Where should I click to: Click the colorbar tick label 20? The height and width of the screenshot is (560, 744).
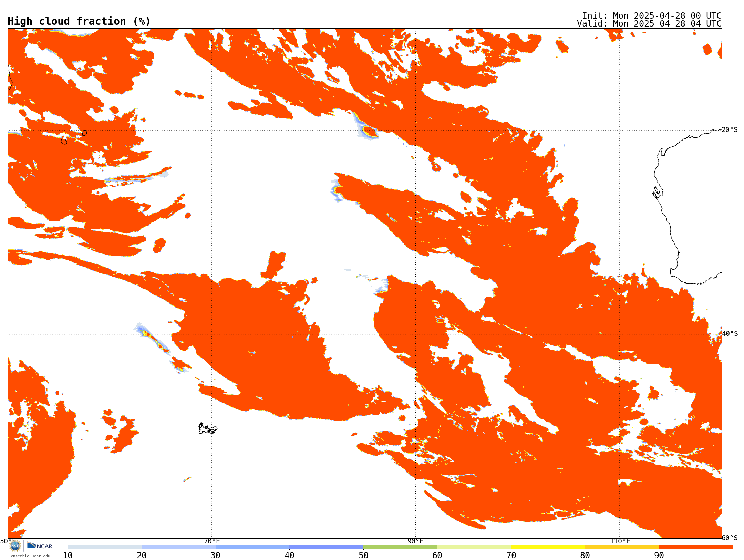click(x=142, y=555)
